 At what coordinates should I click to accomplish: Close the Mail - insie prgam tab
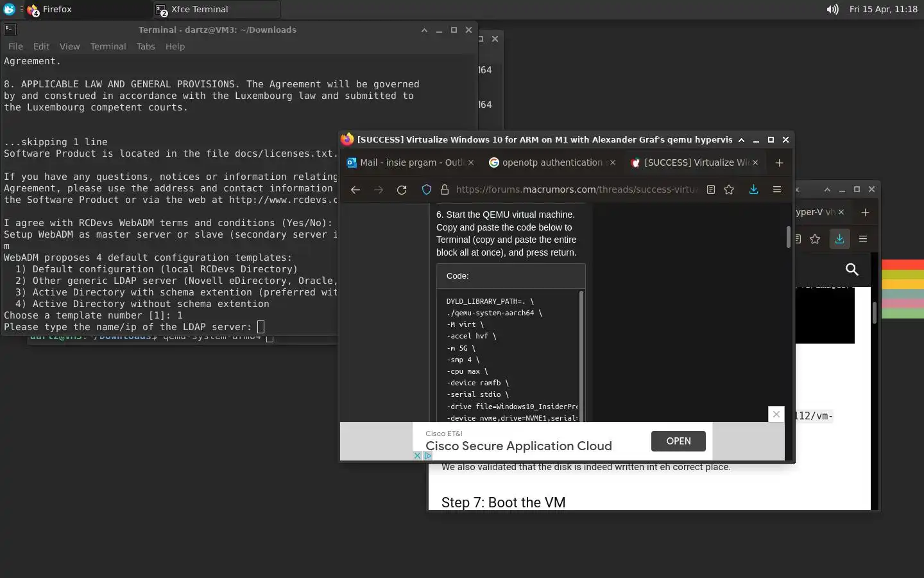(x=471, y=162)
